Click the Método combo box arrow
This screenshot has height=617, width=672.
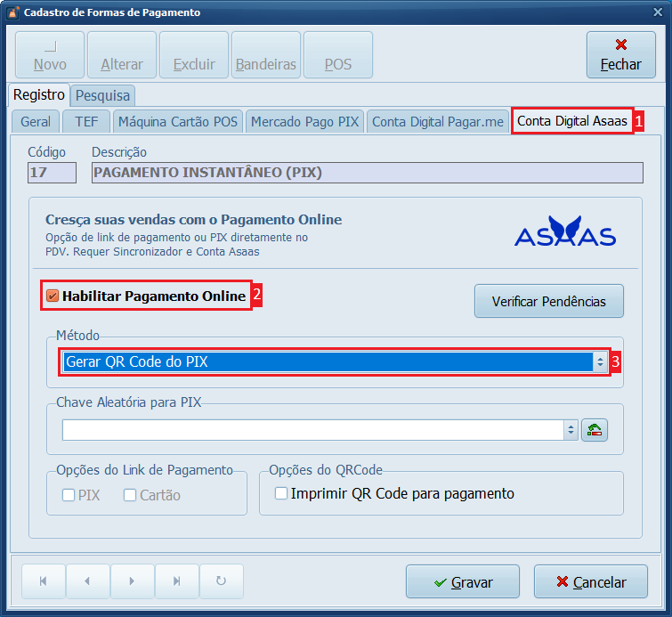600,361
